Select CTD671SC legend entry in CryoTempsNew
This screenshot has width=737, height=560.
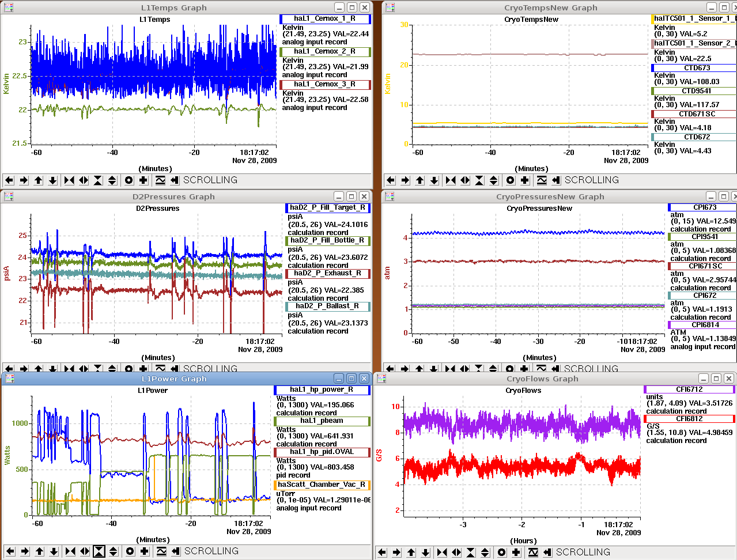pos(694,114)
